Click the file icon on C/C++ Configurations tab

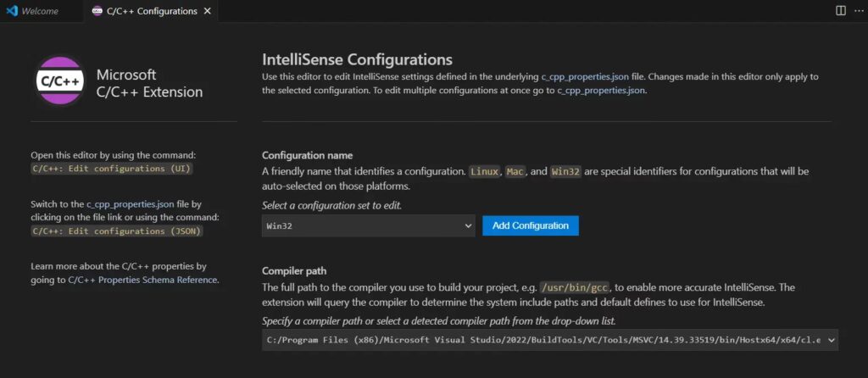coord(97,11)
